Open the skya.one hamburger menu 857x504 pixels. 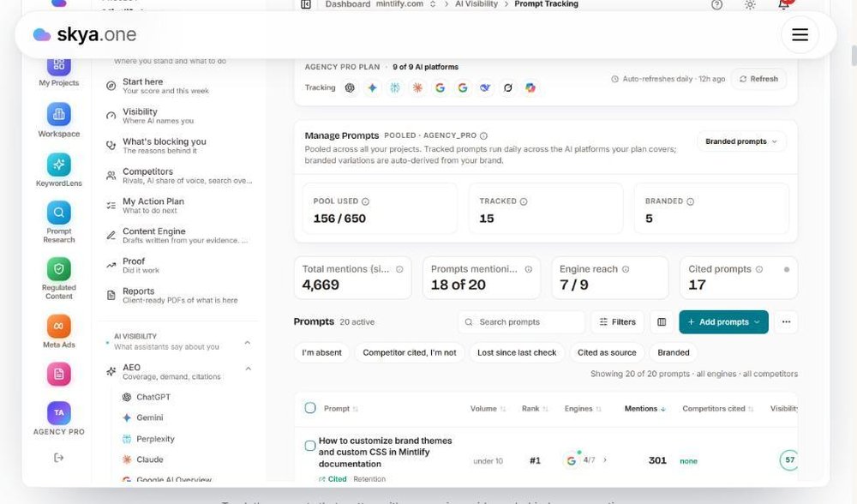coord(800,35)
